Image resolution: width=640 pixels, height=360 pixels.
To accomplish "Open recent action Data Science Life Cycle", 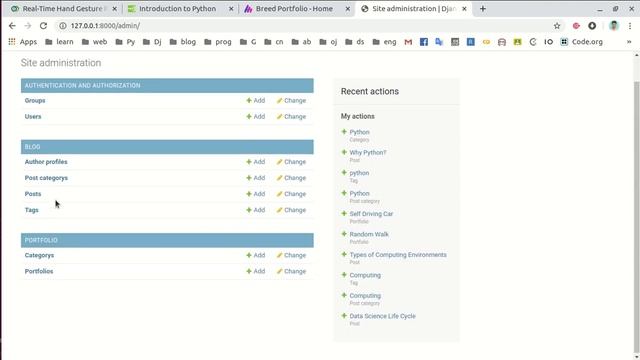I will 382,316.
